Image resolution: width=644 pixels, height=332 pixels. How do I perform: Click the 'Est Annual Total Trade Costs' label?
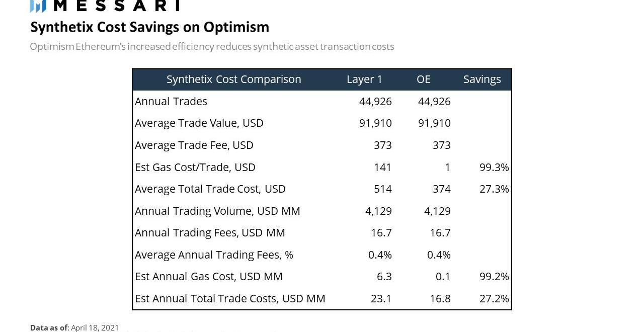point(230,299)
